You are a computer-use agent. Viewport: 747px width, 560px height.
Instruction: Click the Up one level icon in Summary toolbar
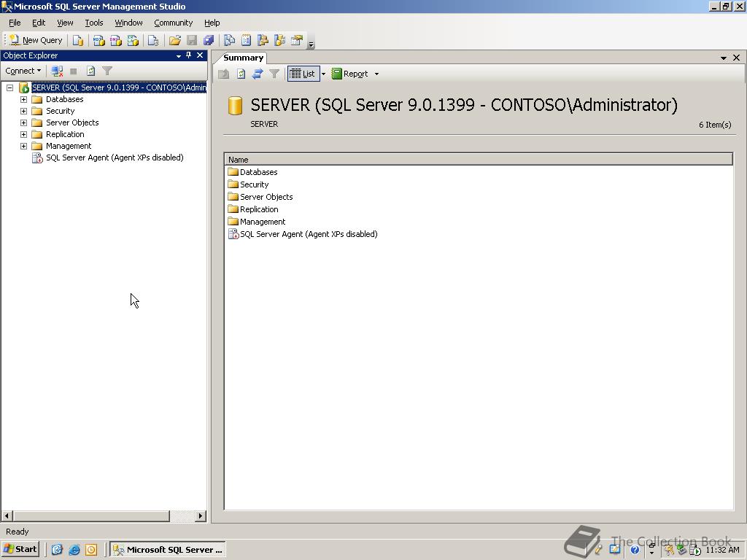[x=223, y=74]
